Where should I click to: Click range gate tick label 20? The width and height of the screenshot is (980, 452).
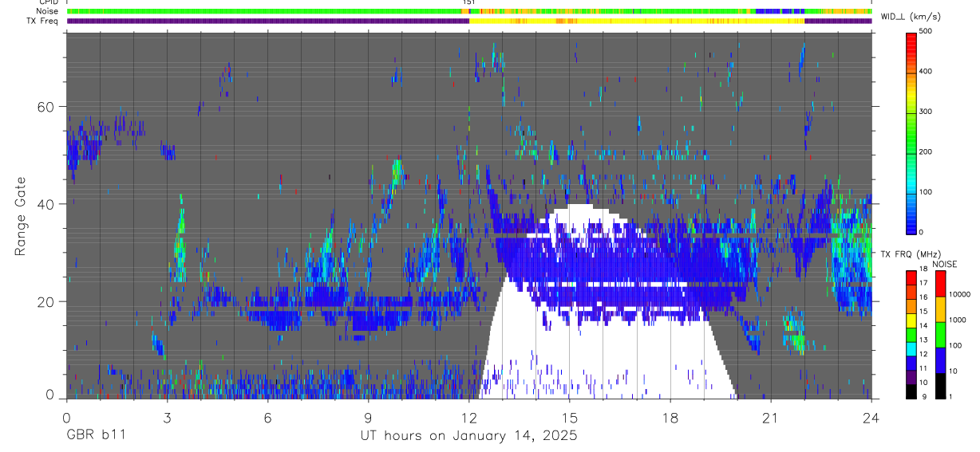click(45, 301)
